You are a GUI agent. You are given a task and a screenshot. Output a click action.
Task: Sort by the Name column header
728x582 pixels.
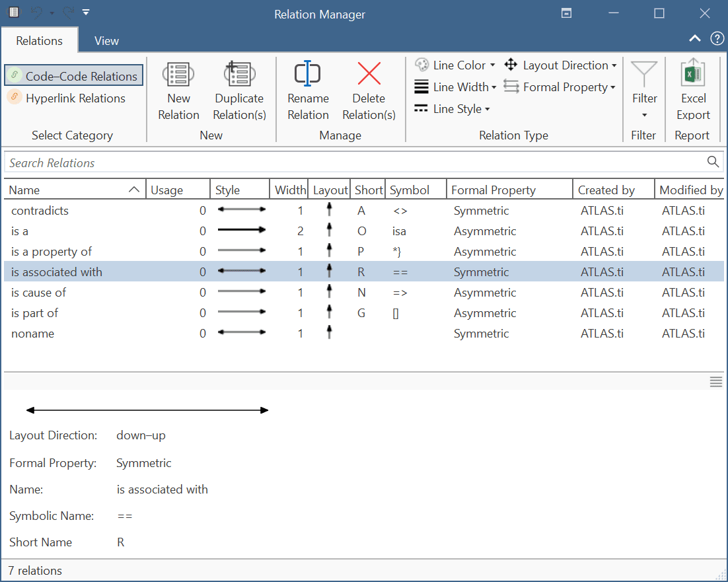[74, 190]
